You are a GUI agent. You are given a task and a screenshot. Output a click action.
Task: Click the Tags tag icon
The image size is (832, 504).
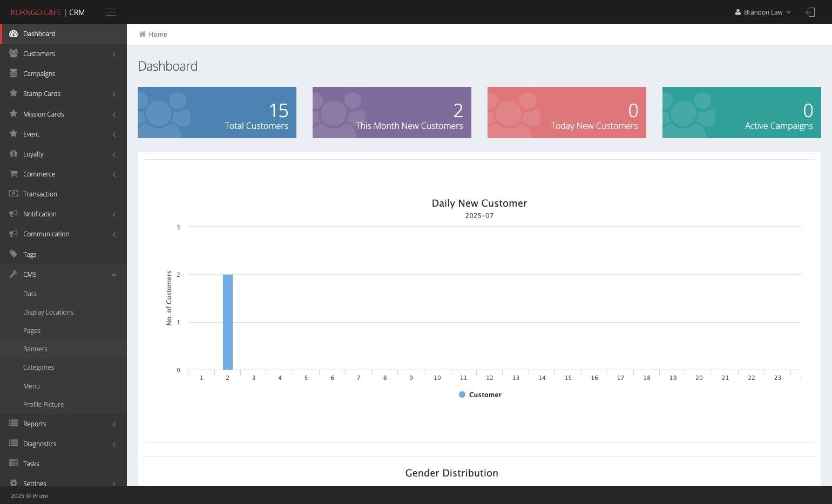point(13,254)
